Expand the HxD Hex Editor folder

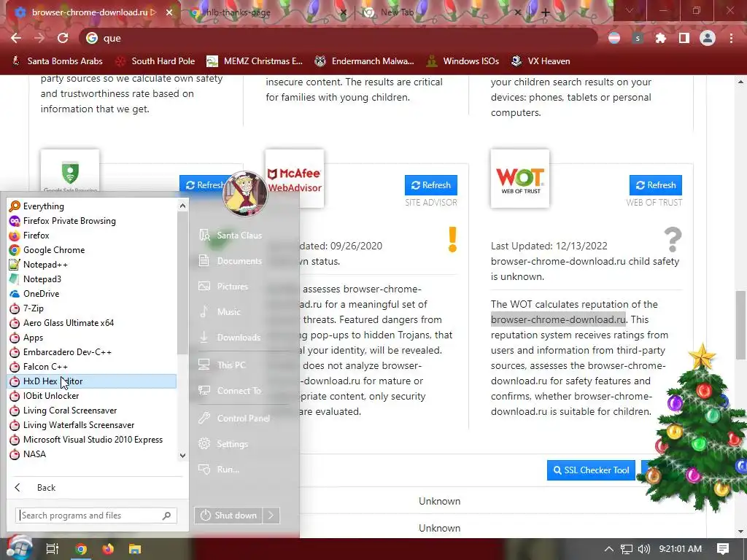pos(92,381)
